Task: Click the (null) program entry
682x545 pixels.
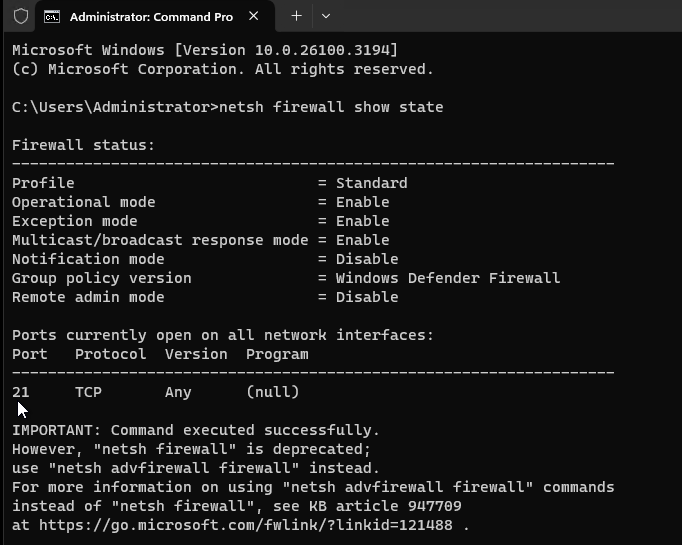Action: click(273, 392)
